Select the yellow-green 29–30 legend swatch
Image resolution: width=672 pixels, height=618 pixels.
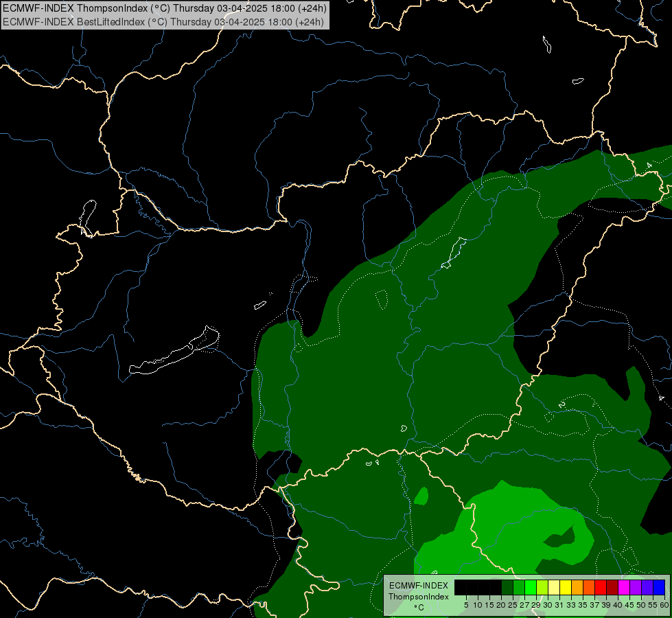(x=542, y=587)
